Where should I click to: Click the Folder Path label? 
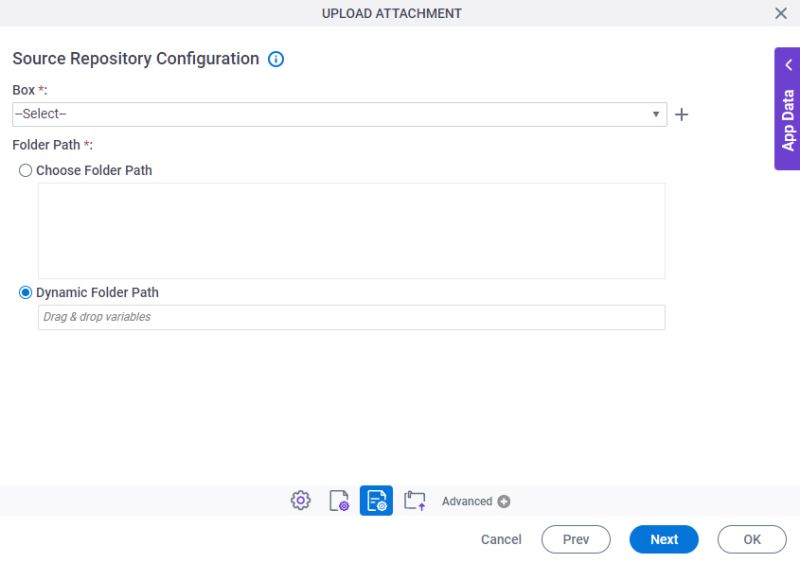point(52,145)
